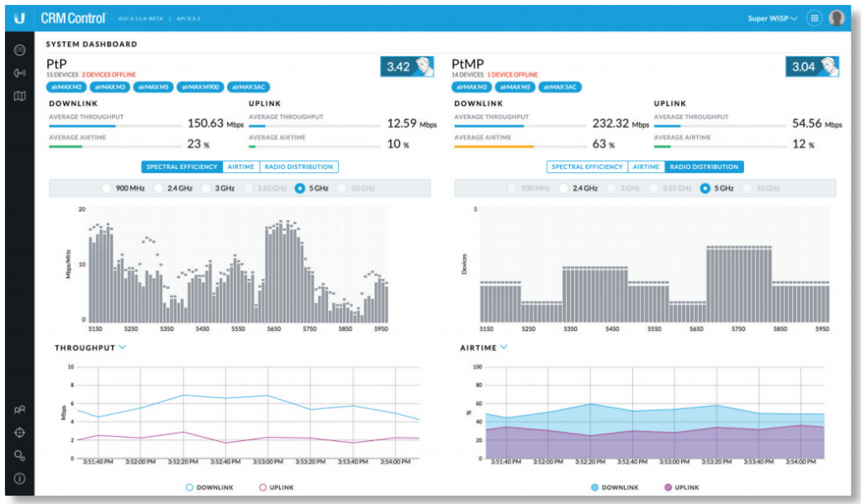Open the dashboard gauge icon in sidebar
This screenshot has width=861, height=504.
[x=19, y=50]
